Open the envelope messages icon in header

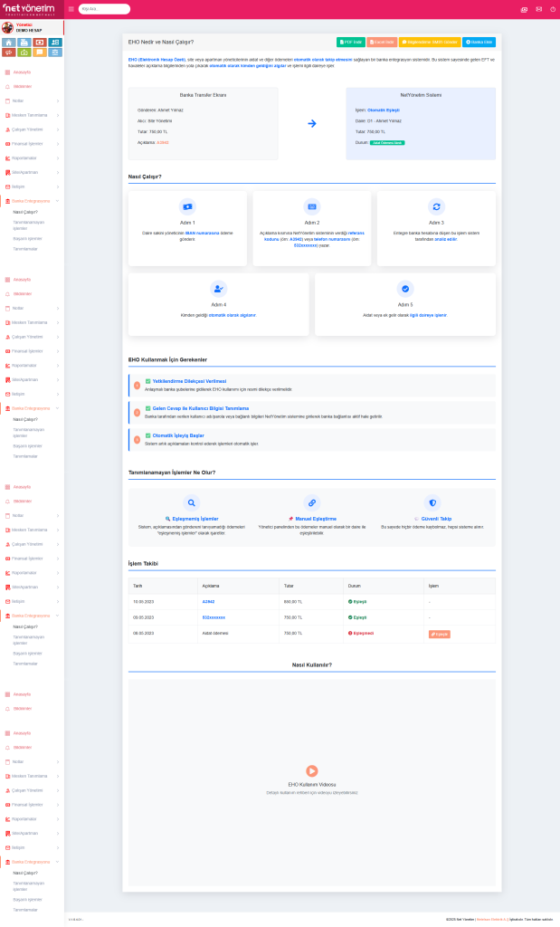pyautogui.click(x=538, y=9)
